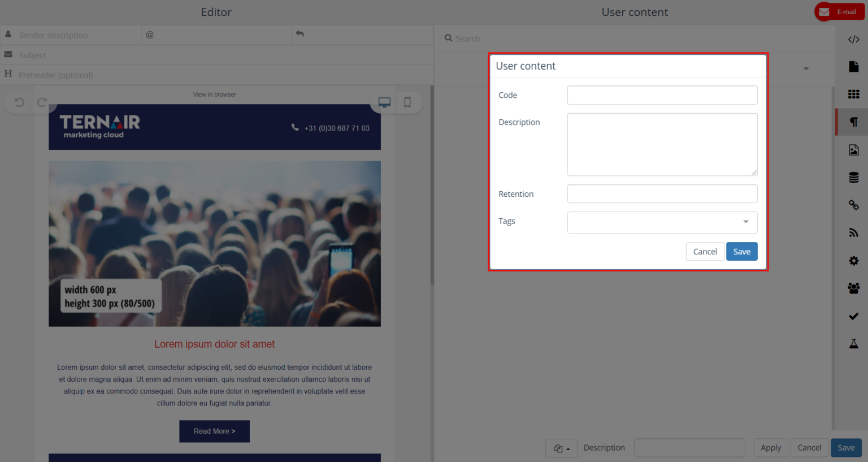
Task: Open the Tags dropdown in the dialog
Action: (662, 222)
